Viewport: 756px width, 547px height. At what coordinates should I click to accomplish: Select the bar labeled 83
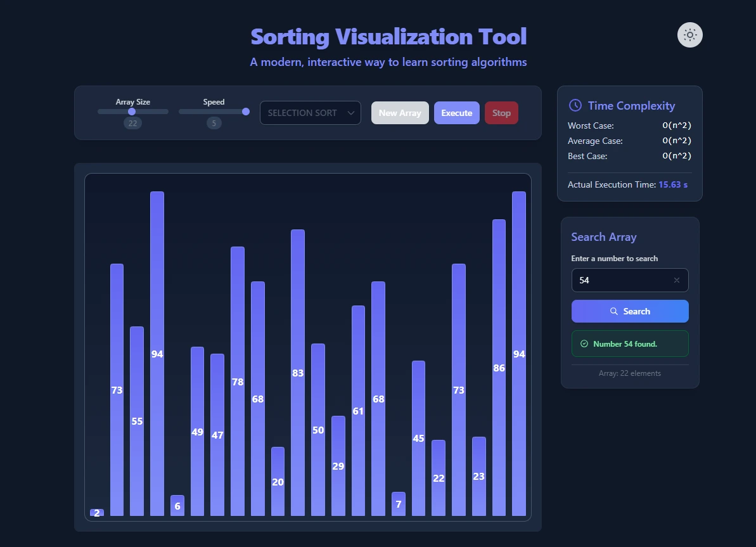(x=298, y=373)
